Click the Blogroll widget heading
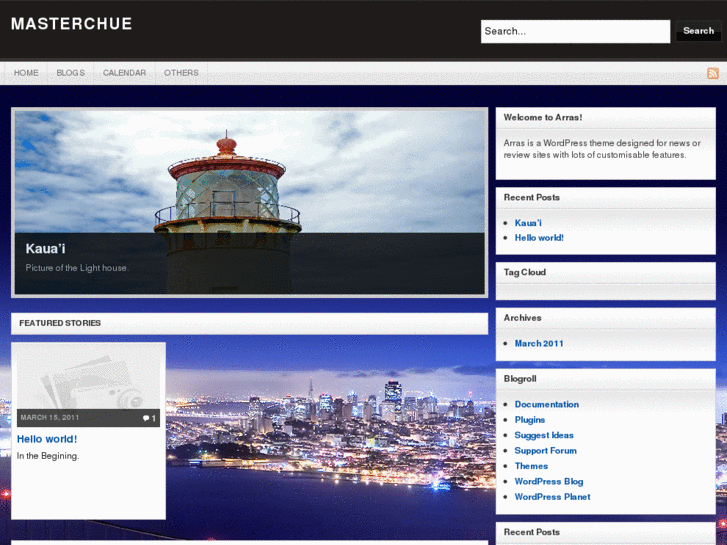The height and width of the screenshot is (545, 727). pyautogui.click(x=520, y=378)
